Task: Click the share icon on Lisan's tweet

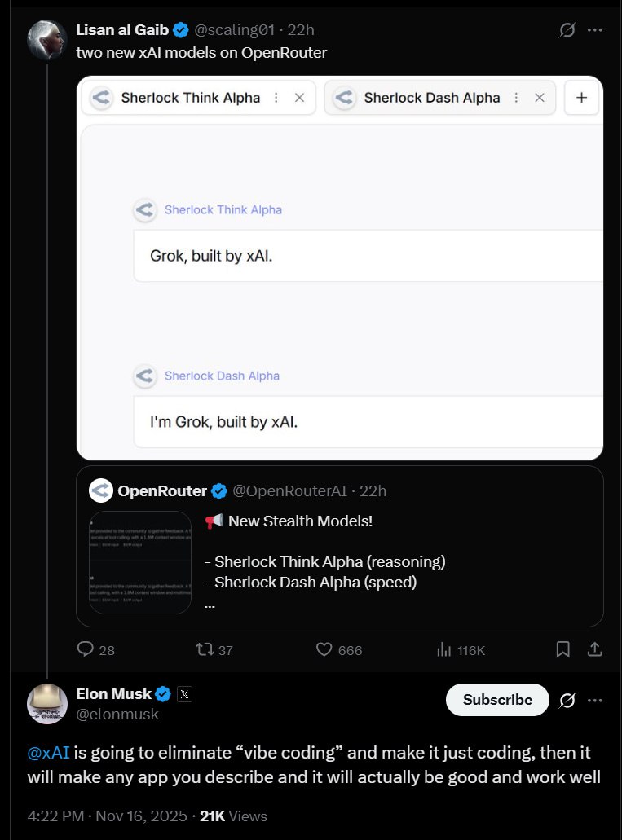Action: click(x=595, y=649)
